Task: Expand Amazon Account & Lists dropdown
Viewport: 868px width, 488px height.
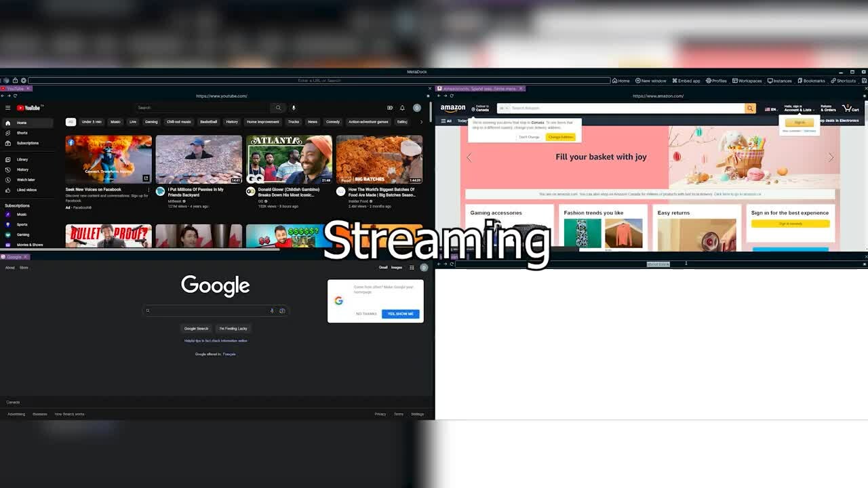Action: pyautogui.click(x=799, y=108)
